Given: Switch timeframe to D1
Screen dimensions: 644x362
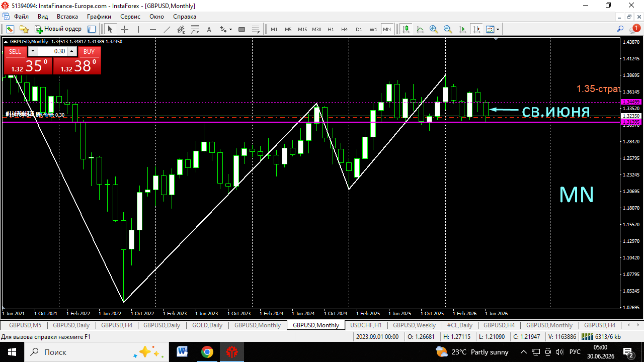Looking at the screenshot, I should (x=359, y=29).
